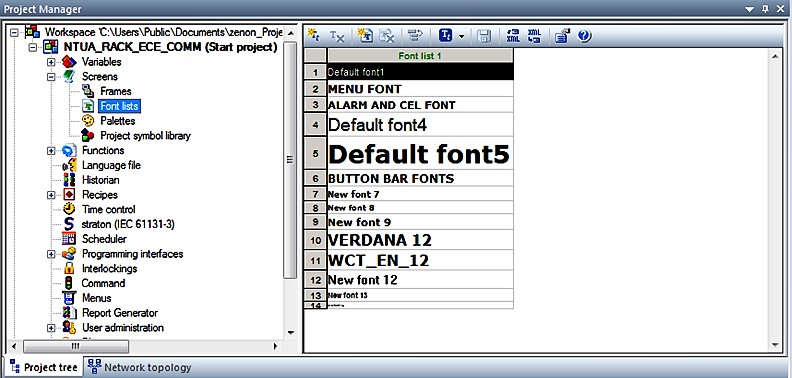The width and height of the screenshot is (792, 378).
Task: Open help with the question mark icon
Action: tap(584, 35)
